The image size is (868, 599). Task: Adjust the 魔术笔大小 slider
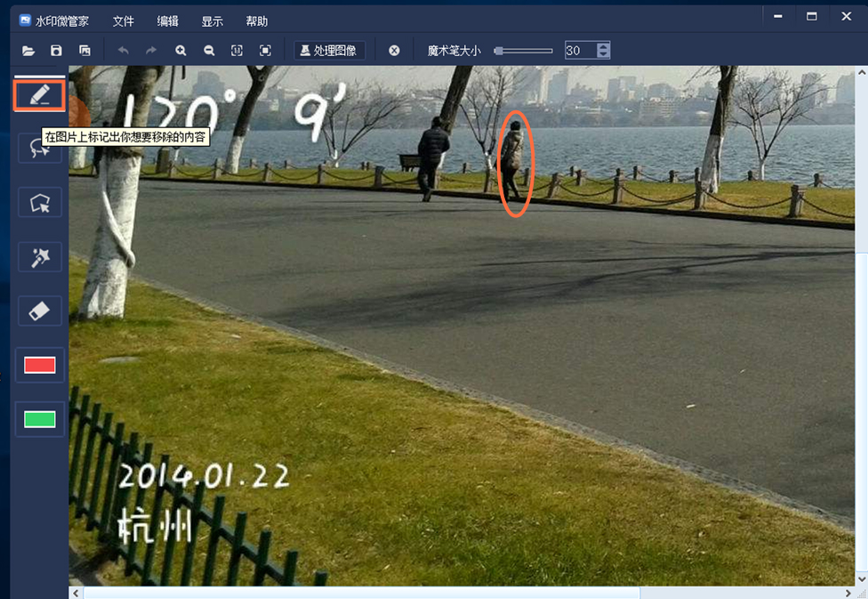524,51
